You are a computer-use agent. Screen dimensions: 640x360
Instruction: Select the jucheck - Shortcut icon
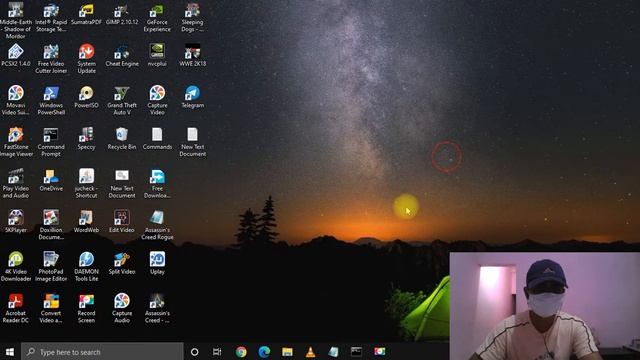86,184
